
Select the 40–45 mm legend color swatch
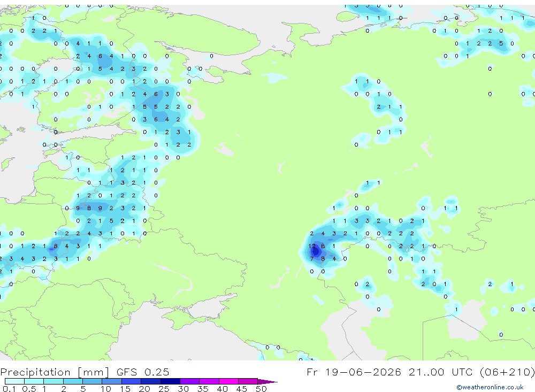click(228, 381)
